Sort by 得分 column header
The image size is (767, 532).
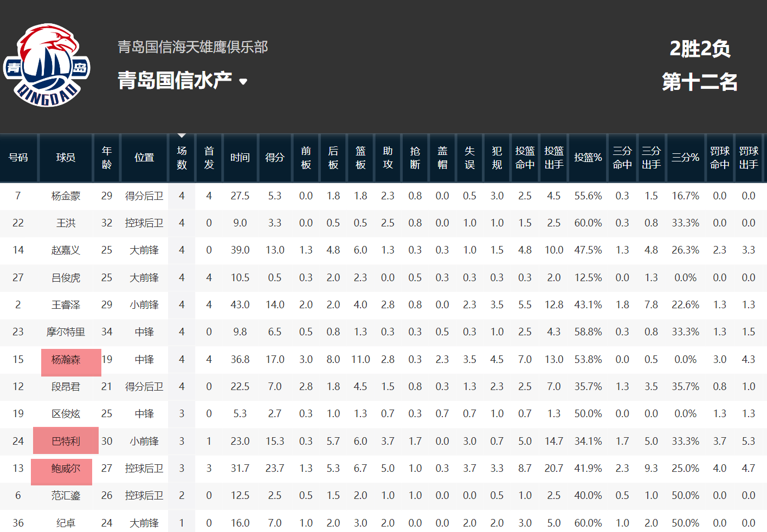click(275, 158)
